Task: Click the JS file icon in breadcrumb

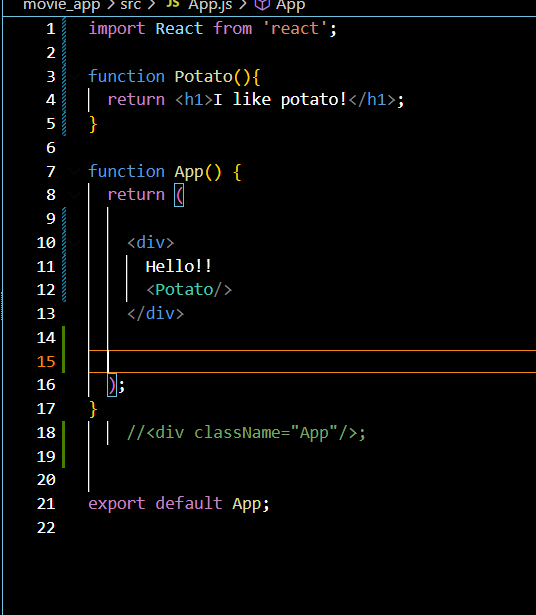Action: (173, 4)
